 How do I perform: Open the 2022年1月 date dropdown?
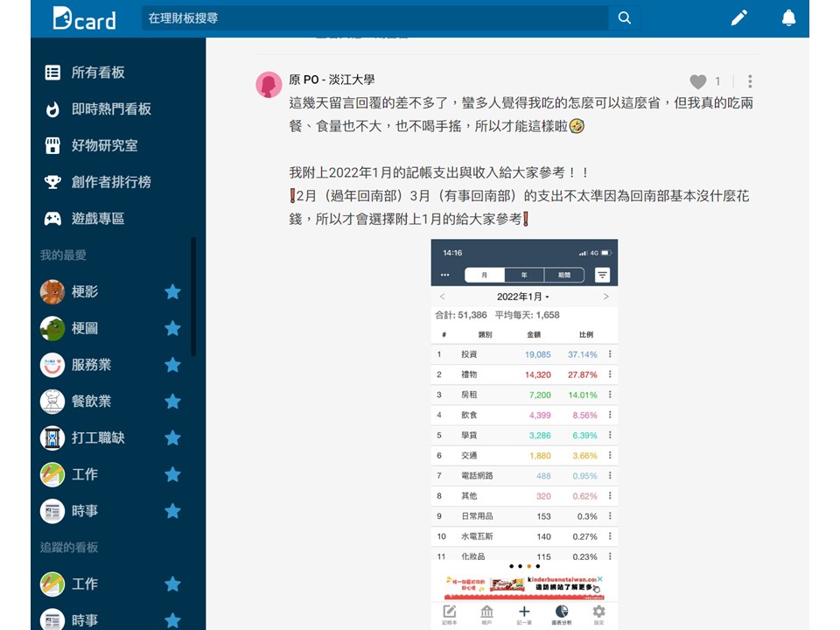point(521,296)
